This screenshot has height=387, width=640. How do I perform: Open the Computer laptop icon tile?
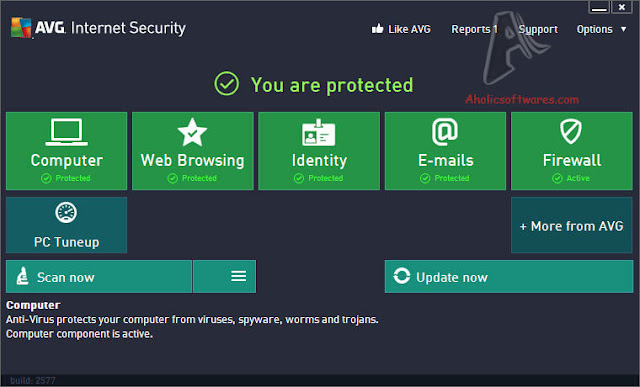click(x=67, y=132)
